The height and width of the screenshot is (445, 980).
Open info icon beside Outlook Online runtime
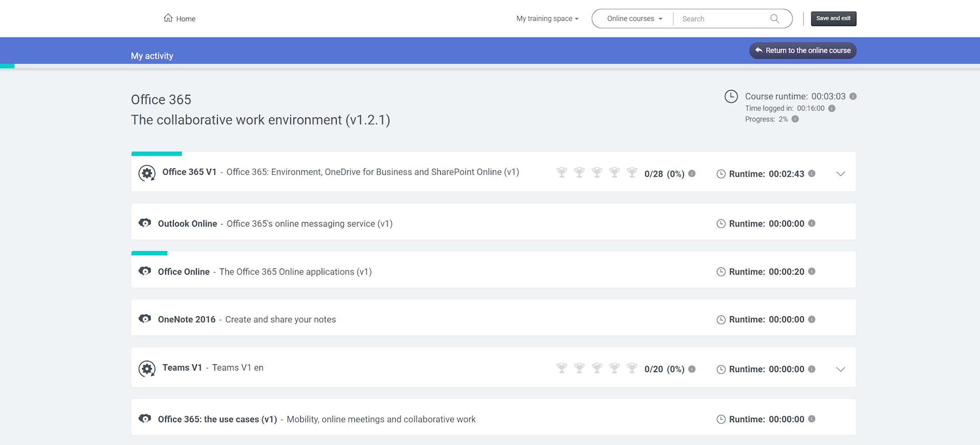pos(812,223)
